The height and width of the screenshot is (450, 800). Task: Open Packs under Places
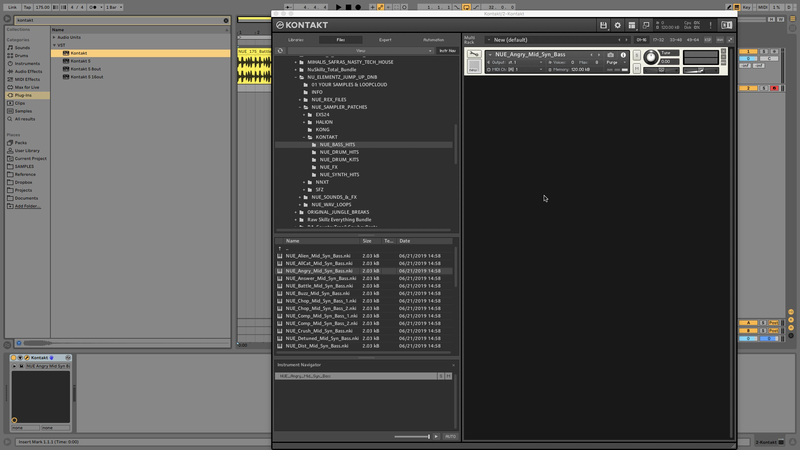click(x=20, y=143)
